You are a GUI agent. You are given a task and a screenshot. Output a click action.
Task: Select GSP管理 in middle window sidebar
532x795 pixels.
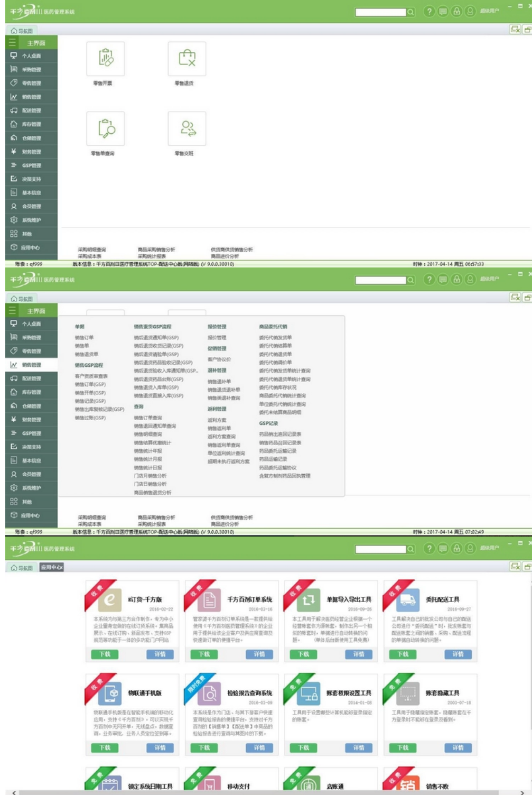[x=31, y=433]
